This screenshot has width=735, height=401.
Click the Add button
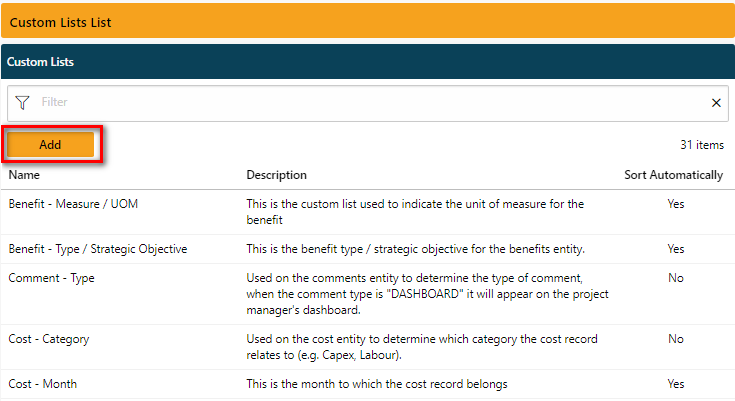[x=50, y=144]
